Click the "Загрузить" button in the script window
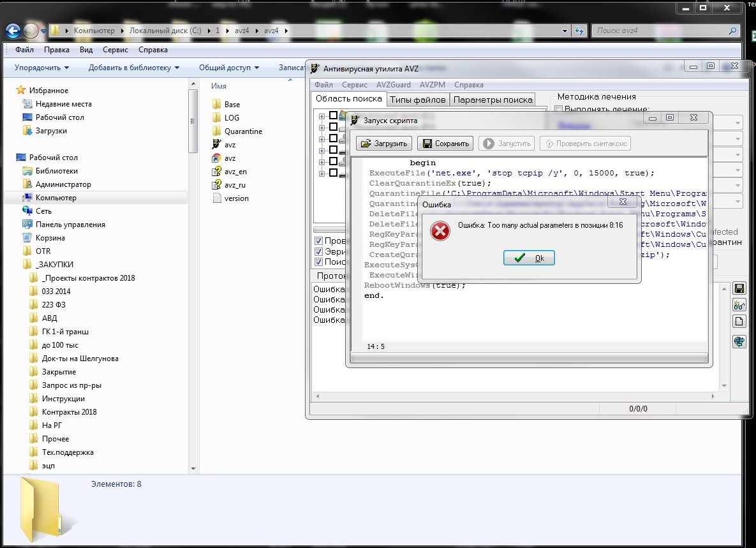The image size is (756, 548). click(385, 144)
